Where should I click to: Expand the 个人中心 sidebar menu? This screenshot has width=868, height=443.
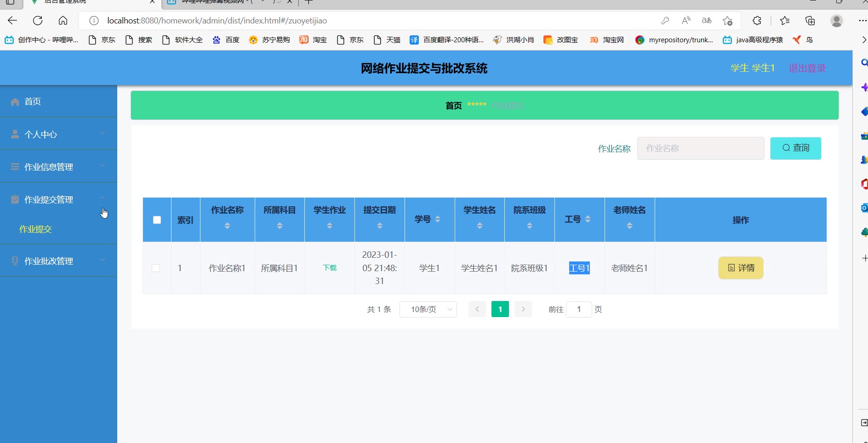(58, 134)
